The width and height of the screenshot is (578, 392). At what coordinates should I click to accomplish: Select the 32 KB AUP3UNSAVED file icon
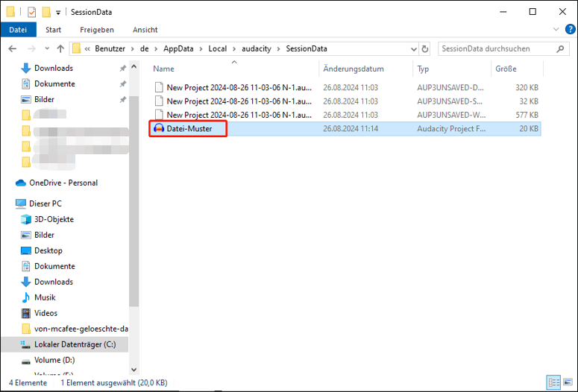(159, 101)
